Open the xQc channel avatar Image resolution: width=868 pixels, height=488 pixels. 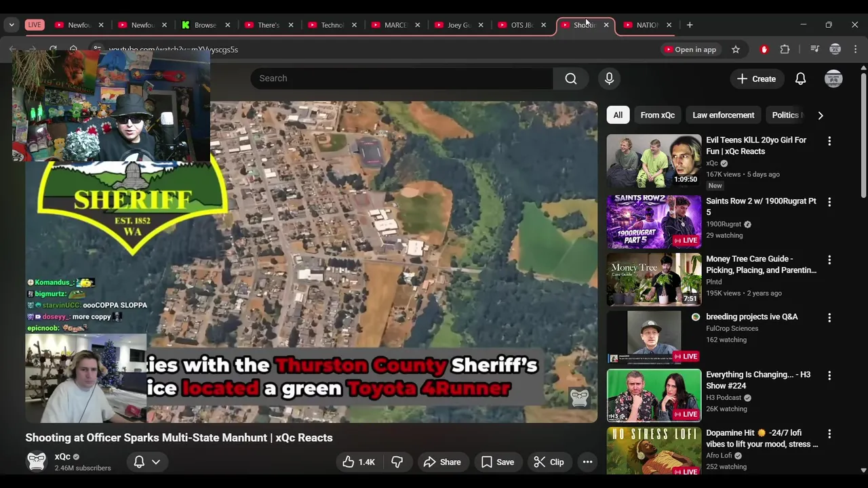tap(36, 462)
